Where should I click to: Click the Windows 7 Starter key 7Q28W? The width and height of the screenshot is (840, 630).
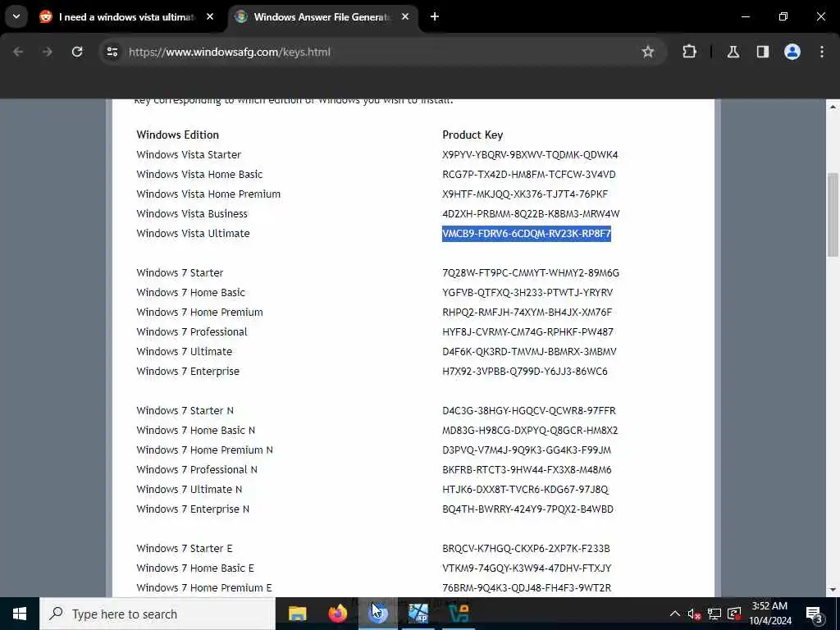[x=531, y=272]
